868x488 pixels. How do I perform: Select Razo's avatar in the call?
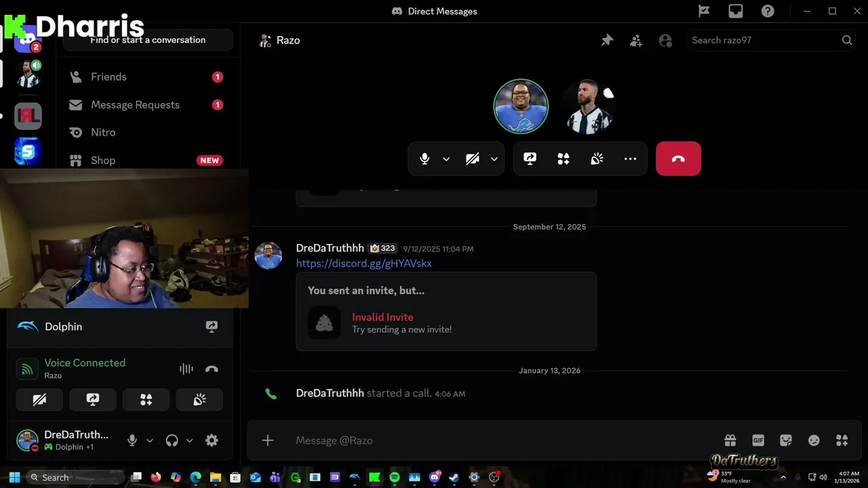coord(589,106)
